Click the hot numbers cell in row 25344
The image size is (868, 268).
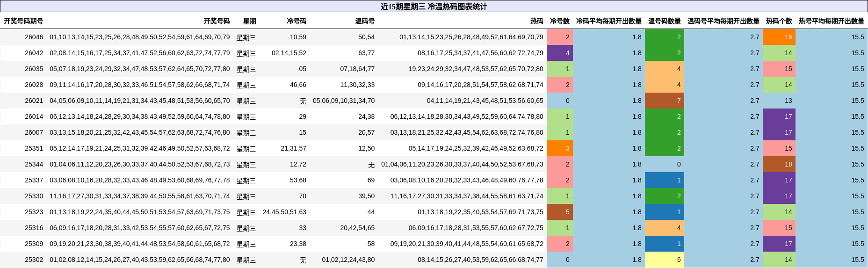tap(462, 164)
